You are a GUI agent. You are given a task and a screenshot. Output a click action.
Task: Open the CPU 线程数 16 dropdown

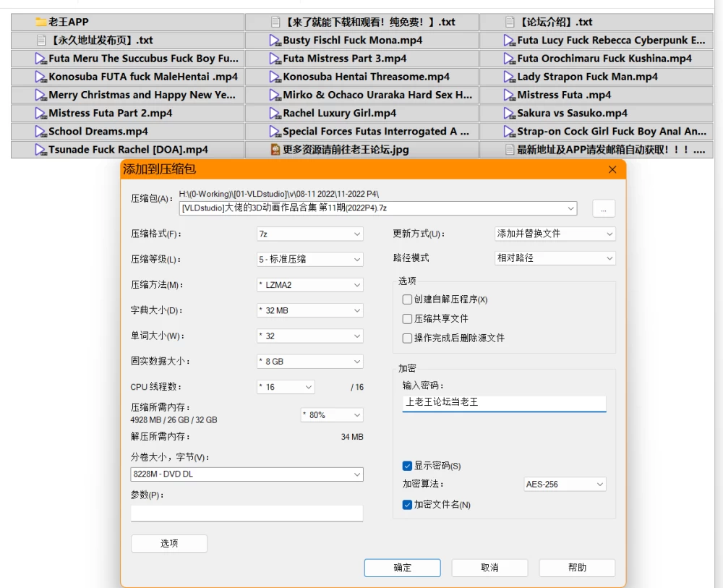286,387
